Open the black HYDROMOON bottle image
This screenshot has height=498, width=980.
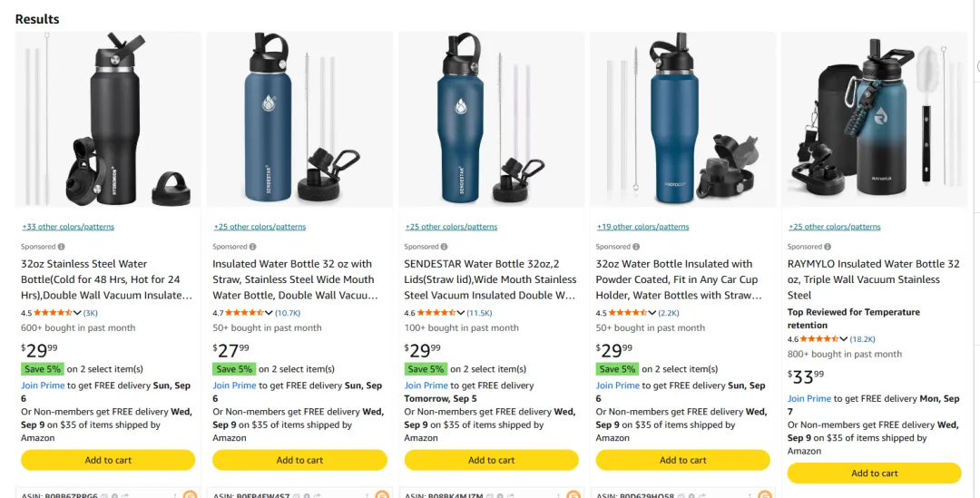pyautogui.click(x=108, y=120)
